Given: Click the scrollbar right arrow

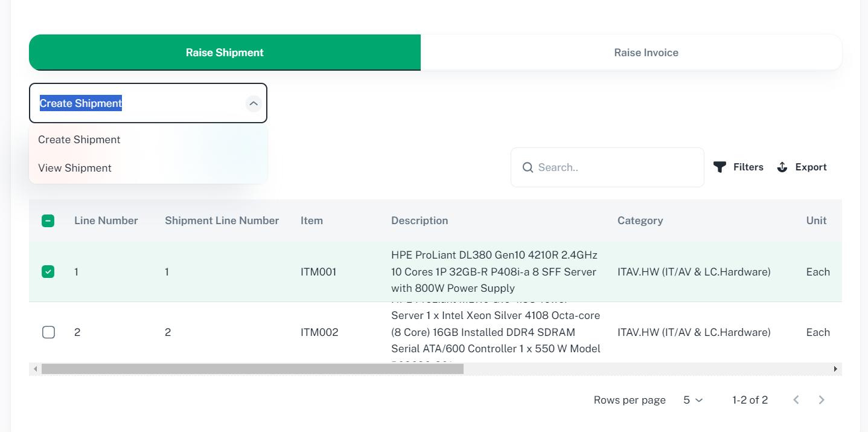Looking at the screenshot, I should pyautogui.click(x=835, y=369).
